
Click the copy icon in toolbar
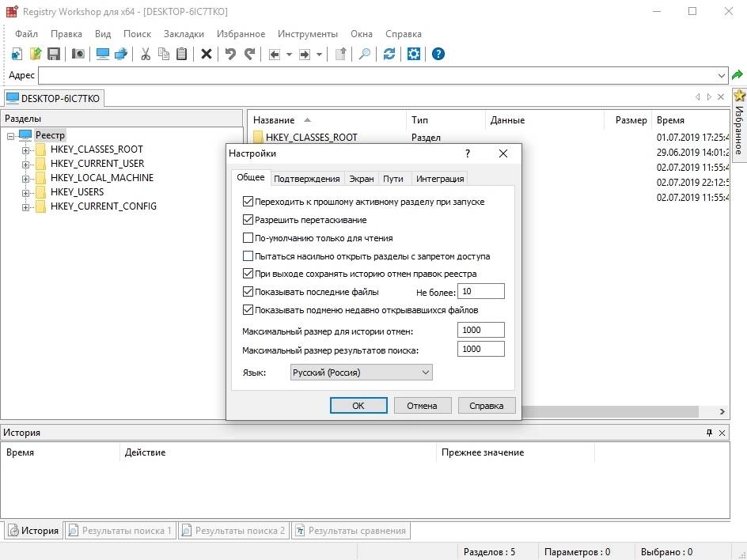tap(163, 54)
